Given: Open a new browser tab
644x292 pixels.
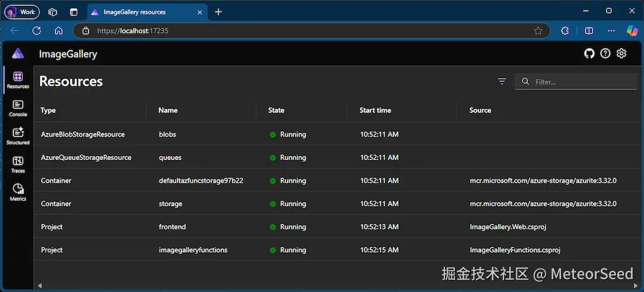Looking at the screenshot, I should pos(218,12).
